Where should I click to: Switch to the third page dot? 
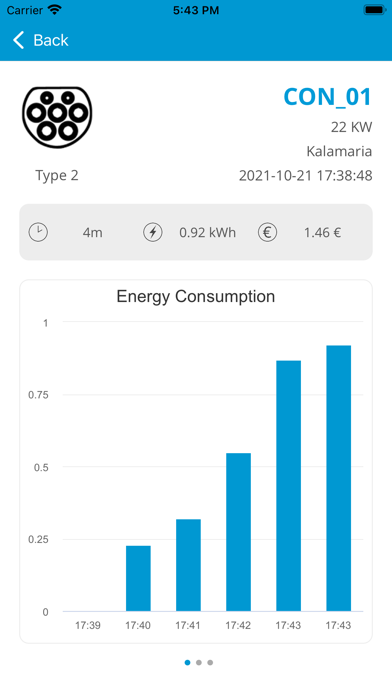coord(210,663)
